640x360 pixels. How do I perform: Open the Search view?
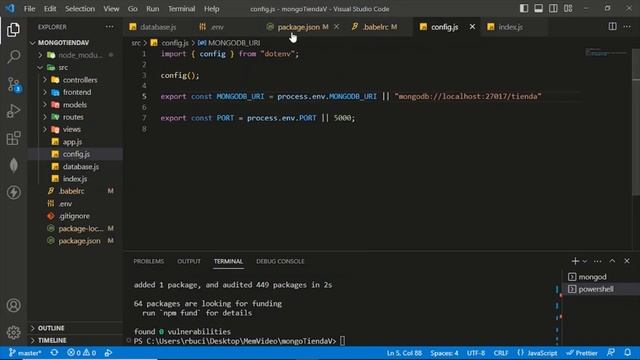pyautogui.click(x=13, y=57)
